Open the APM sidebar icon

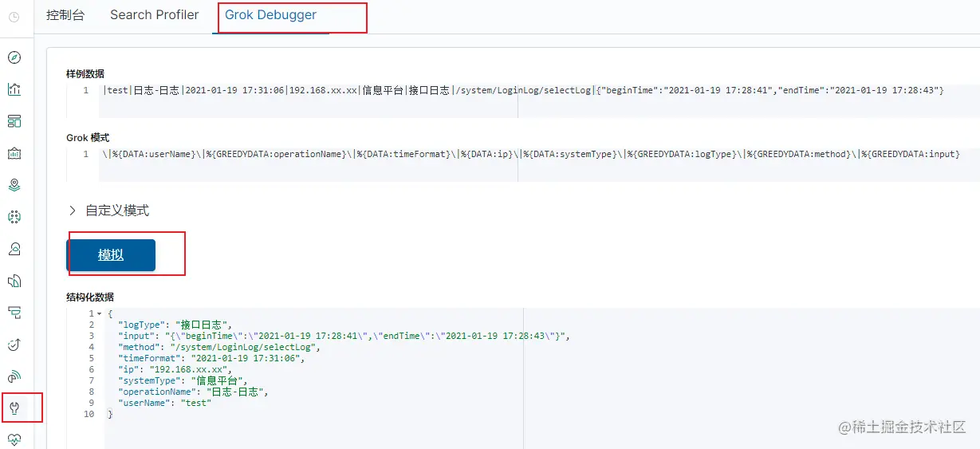[14, 313]
